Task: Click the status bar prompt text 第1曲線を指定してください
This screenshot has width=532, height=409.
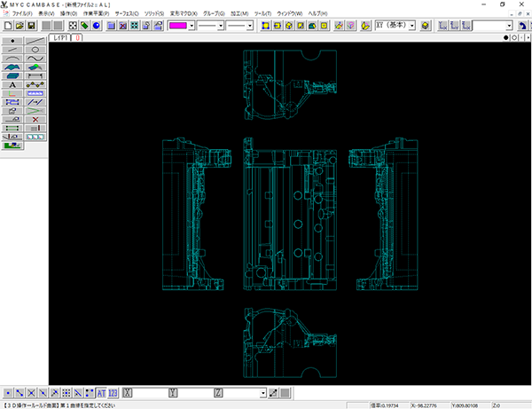Action: click(88, 405)
